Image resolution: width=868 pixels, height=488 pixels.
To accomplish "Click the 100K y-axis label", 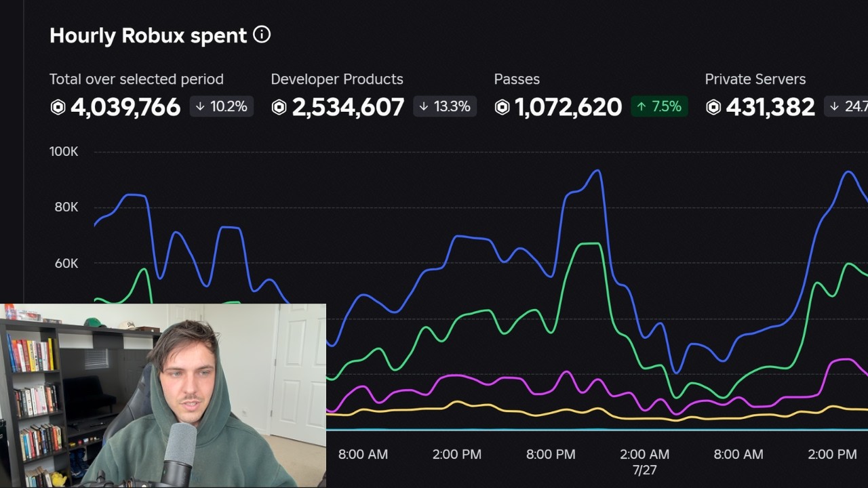I will pos(64,152).
